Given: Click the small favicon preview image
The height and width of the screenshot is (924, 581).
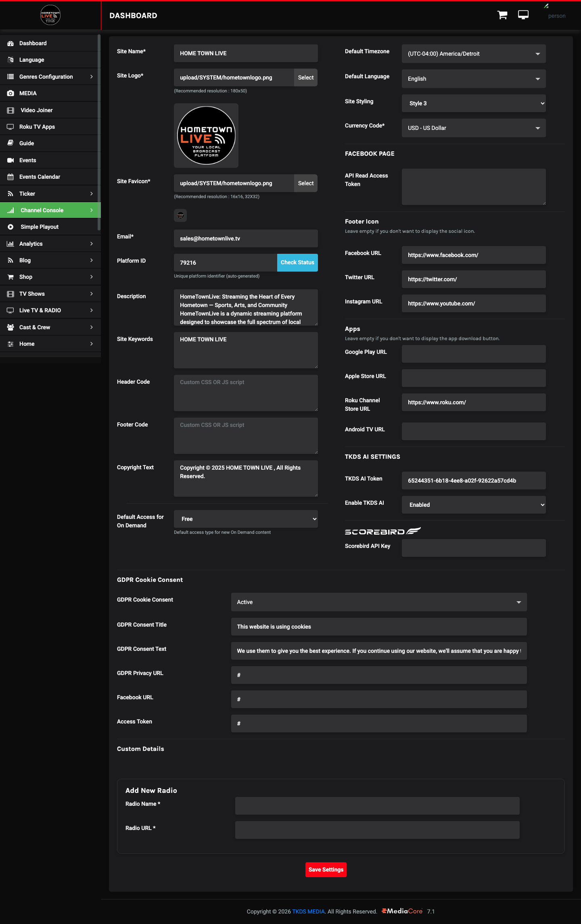Looking at the screenshot, I should [x=180, y=215].
